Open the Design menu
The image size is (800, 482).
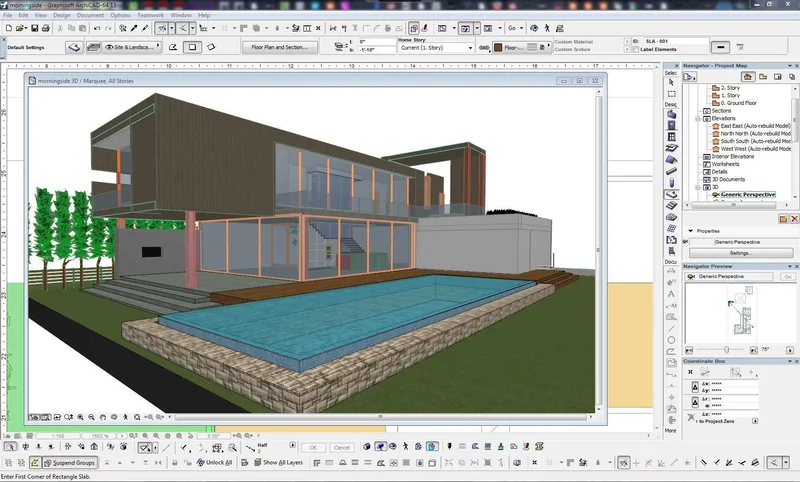(x=62, y=15)
